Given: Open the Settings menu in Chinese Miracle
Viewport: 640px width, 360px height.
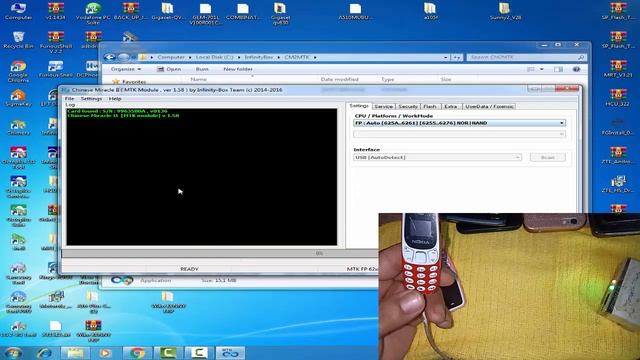Looking at the screenshot, I should pyautogui.click(x=91, y=99).
